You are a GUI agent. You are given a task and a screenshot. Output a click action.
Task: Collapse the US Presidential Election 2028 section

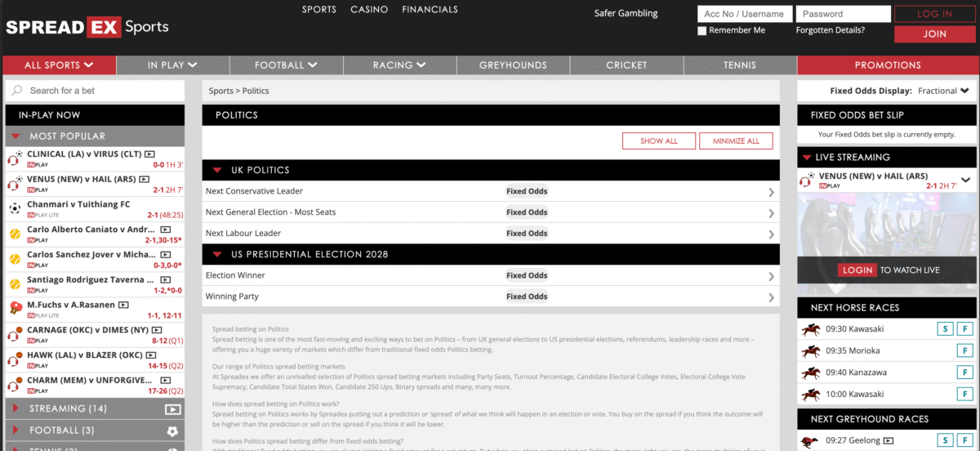217,255
